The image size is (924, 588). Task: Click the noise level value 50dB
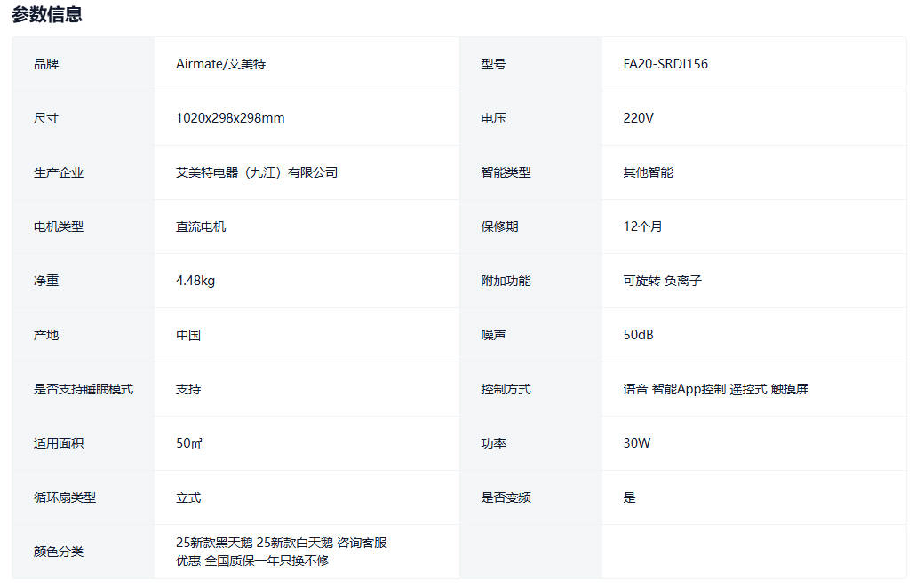tap(638, 335)
